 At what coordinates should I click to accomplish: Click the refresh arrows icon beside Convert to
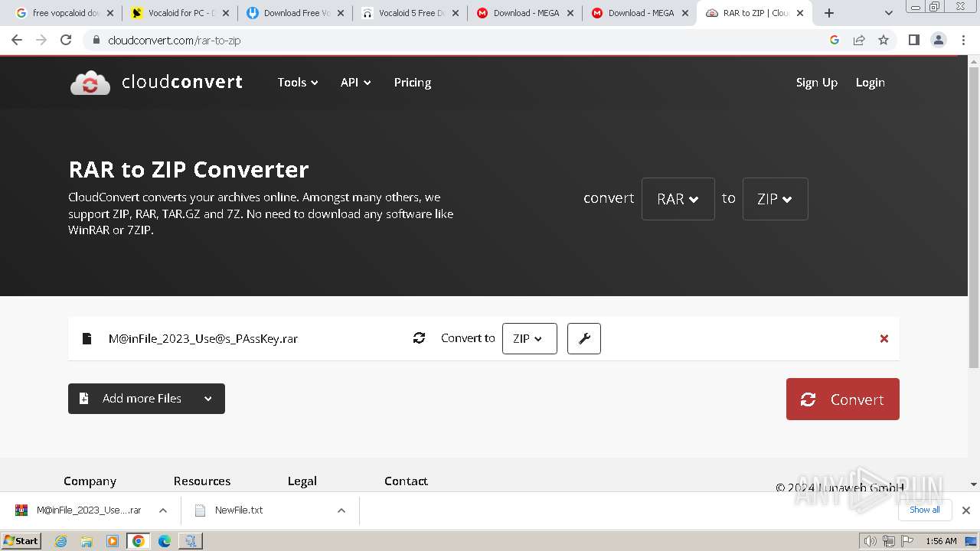[419, 337]
